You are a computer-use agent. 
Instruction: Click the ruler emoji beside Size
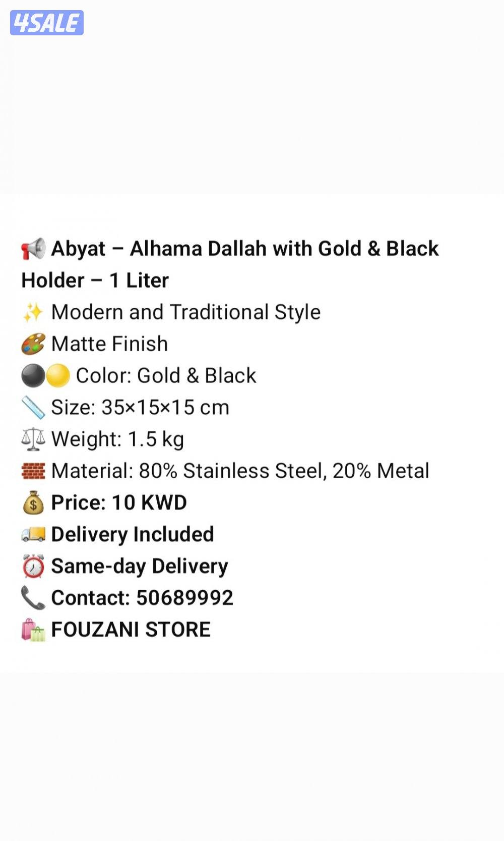(x=33, y=408)
